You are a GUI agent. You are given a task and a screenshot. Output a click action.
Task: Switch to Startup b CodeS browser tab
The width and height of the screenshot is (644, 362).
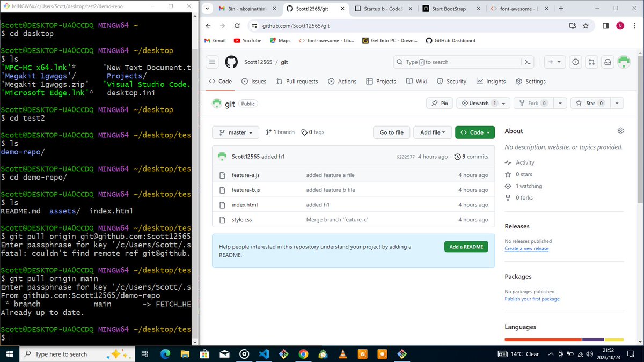(x=384, y=9)
